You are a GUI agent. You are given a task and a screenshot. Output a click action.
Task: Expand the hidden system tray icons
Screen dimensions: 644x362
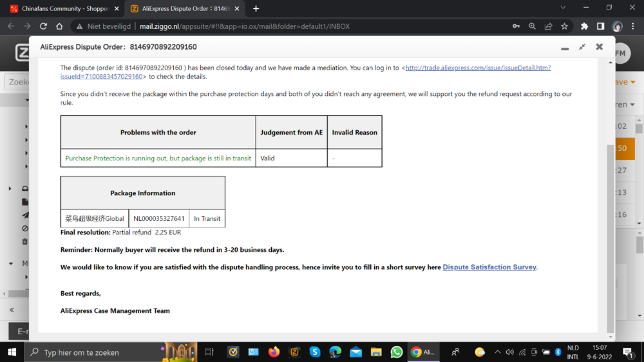(x=497, y=352)
